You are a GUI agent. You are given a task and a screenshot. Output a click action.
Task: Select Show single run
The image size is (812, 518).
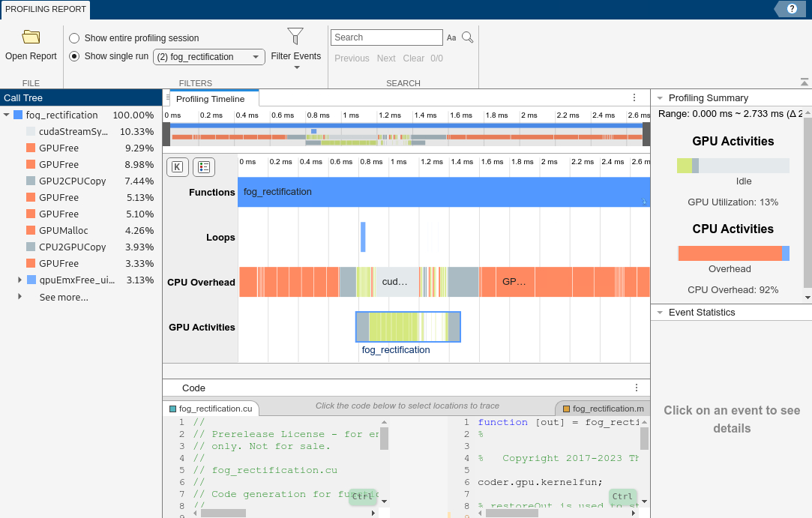[74, 55]
